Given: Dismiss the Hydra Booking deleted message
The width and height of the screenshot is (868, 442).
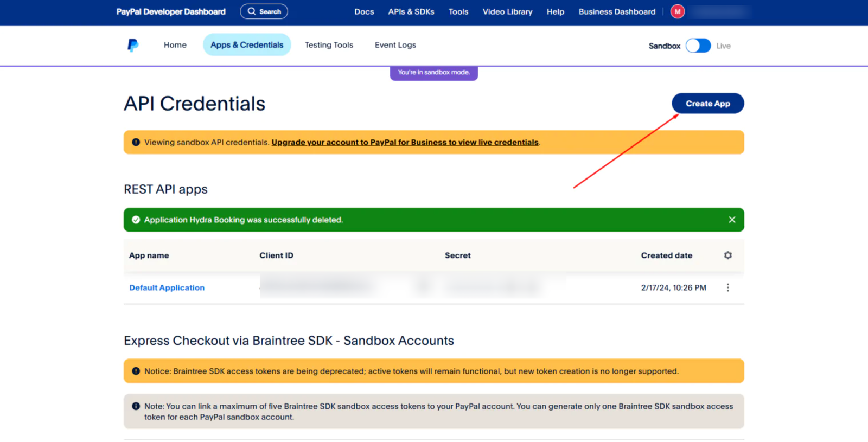Looking at the screenshot, I should [x=732, y=220].
